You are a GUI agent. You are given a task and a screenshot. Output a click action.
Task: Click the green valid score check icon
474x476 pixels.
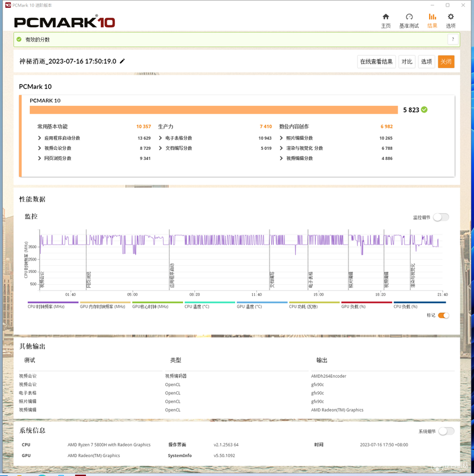click(19, 39)
